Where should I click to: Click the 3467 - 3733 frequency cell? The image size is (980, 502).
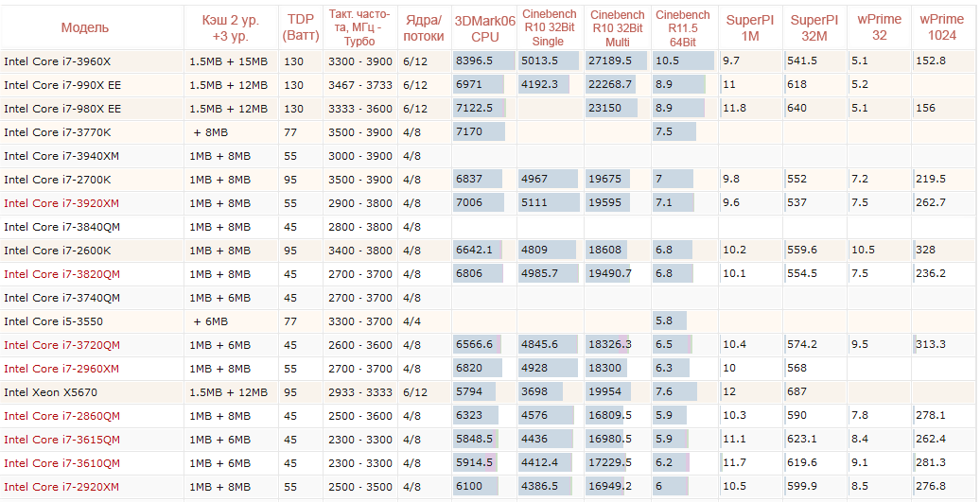click(359, 85)
